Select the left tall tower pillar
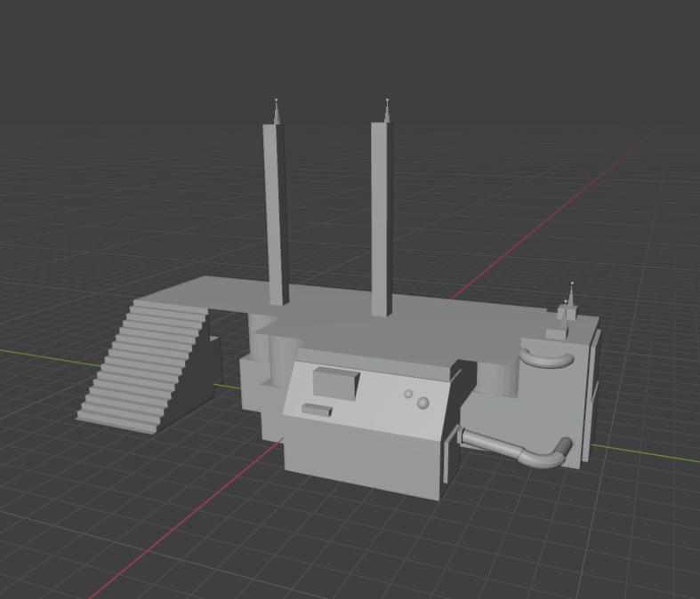700x599 pixels. 276,214
